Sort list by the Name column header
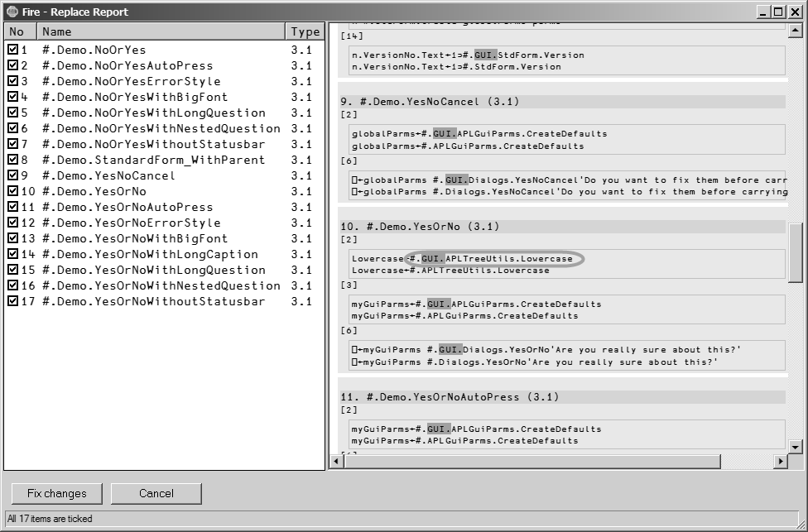Screen dimensions: 808x532 (x=161, y=31)
